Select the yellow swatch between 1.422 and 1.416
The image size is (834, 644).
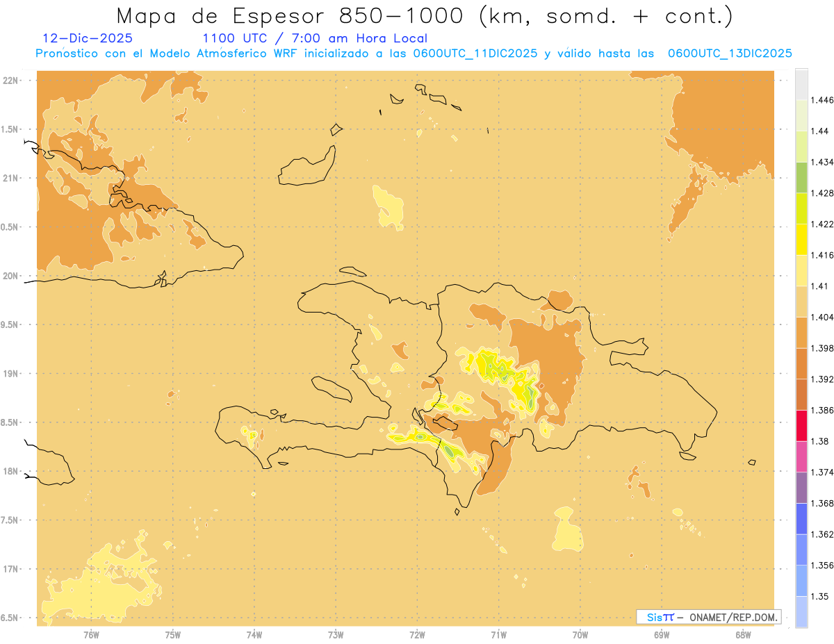click(x=801, y=239)
